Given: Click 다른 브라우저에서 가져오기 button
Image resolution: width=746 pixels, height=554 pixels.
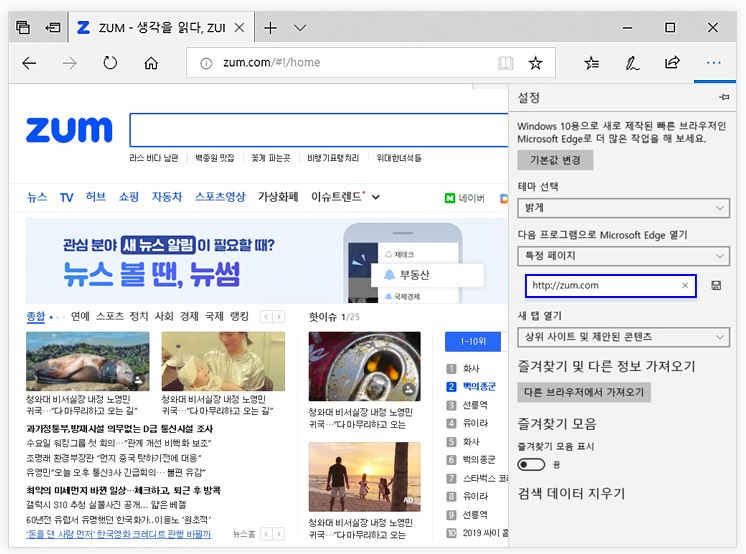Looking at the screenshot, I should click(x=584, y=392).
